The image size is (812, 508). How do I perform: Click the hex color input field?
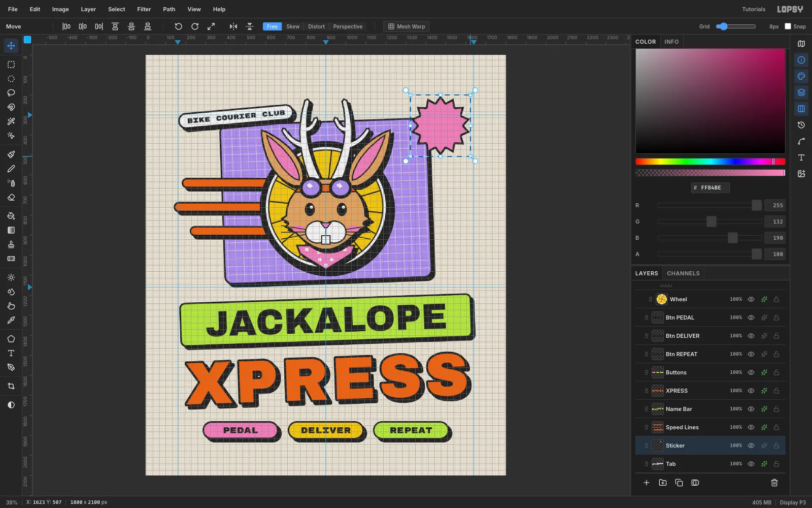point(710,187)
